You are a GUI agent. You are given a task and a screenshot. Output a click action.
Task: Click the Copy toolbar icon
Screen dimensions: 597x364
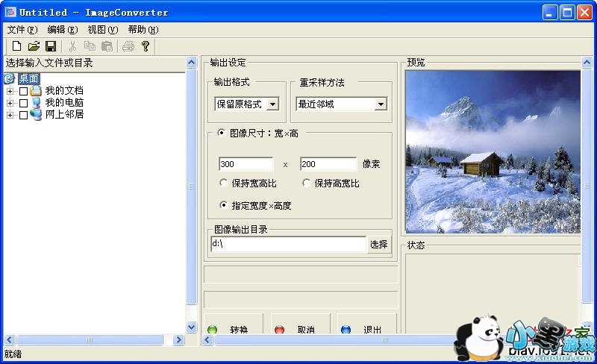click(90, 46)
